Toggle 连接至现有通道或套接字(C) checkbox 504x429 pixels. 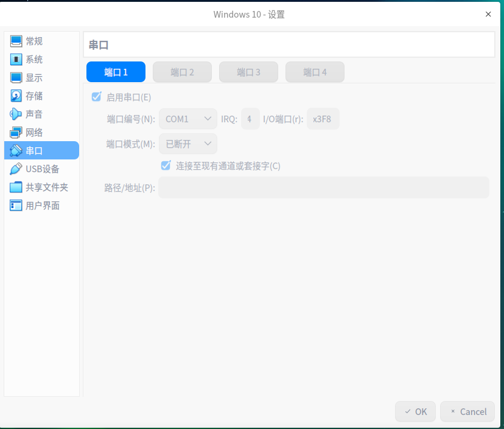[166, 166]
